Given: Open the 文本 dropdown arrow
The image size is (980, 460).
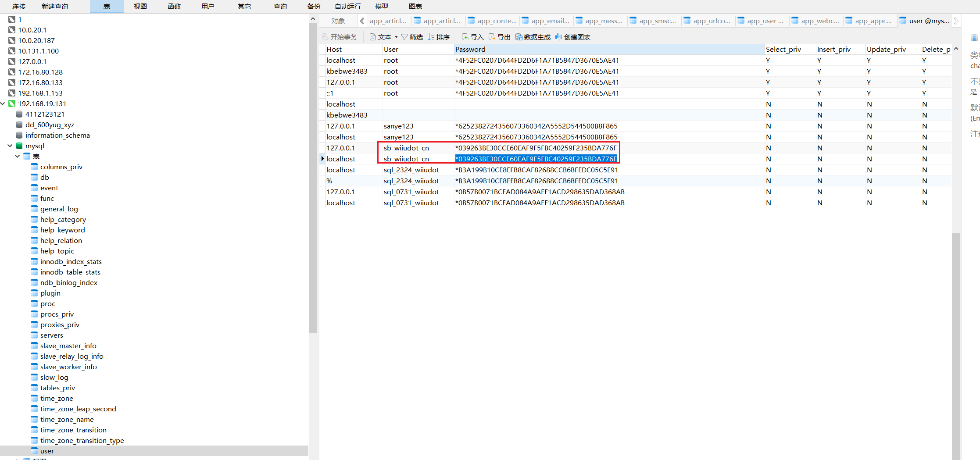Looking at the screenshot, I should (396, 37).
